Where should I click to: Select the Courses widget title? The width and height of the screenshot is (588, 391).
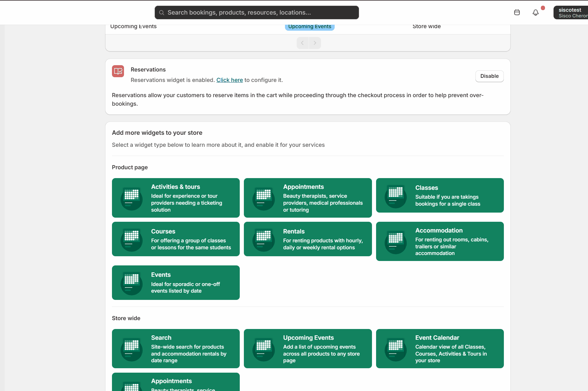pos(163,232)
